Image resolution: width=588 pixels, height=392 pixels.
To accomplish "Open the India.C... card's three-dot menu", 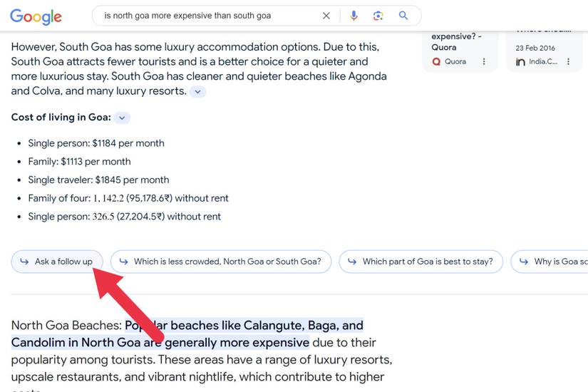I will [569, 61].
